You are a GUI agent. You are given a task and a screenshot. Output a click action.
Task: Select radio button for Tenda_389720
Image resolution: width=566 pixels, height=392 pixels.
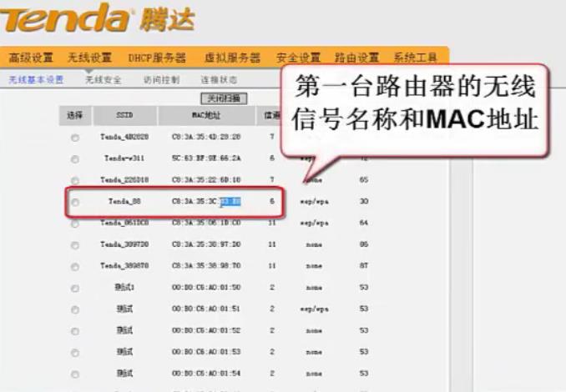click(x=75, y=245)
